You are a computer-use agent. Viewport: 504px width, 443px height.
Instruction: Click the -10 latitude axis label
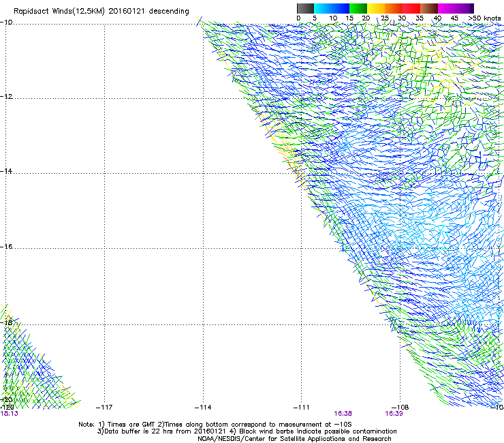[x=6, y=22]
